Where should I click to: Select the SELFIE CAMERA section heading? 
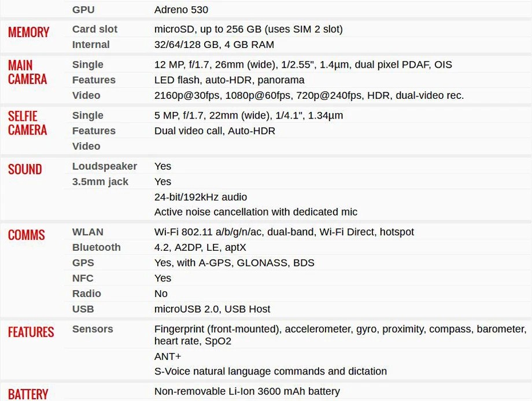28,123
